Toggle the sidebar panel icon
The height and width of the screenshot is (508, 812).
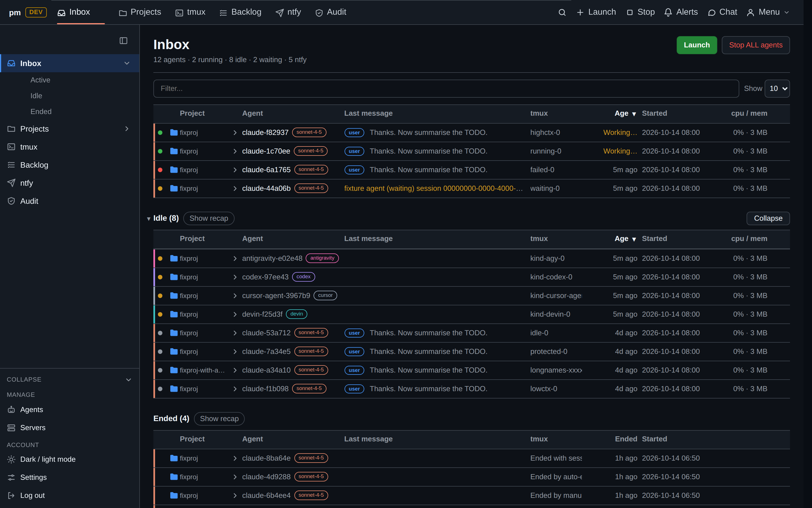[x=123, y=41]
